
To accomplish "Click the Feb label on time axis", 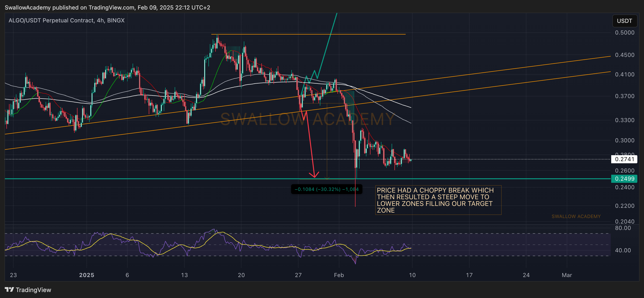I will [x=339, y=275].
